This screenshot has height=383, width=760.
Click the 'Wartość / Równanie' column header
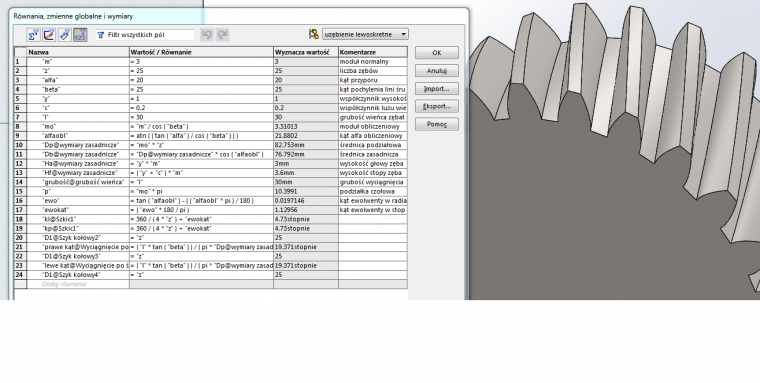(x=201, y=52)
